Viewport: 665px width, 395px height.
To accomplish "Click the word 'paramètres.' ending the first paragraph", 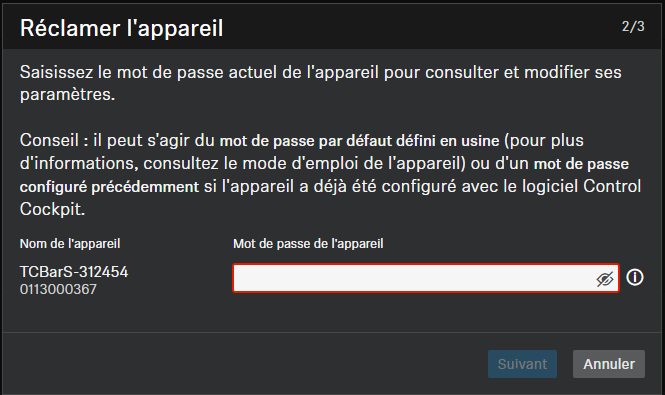I will [67, 95].
